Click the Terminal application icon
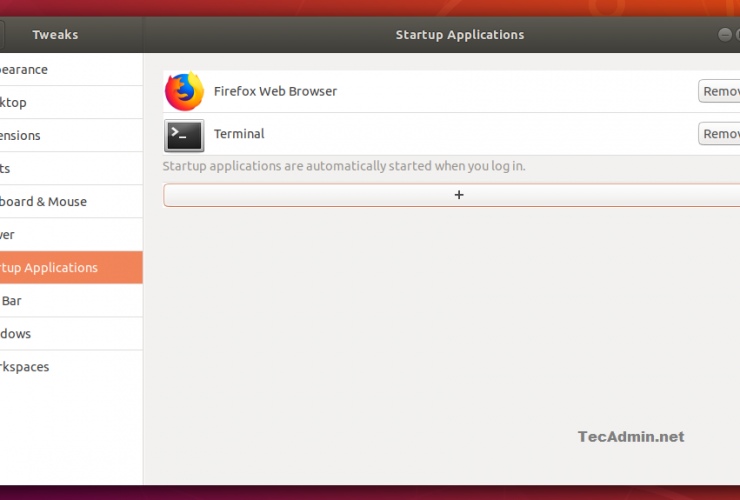Screen dimensions: 740x500 click(183, 135)
